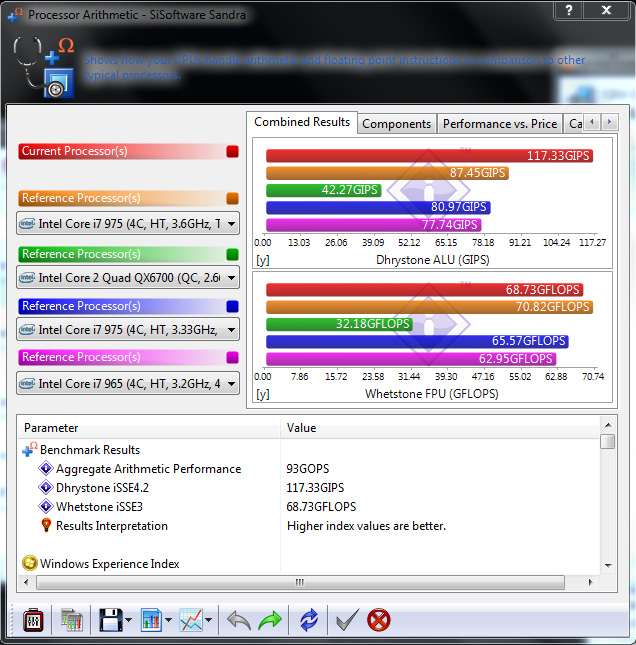This screenshot has height=645, width=636.
Task: Open the Intel Core i7 975 3.6GHz dropdown
Action: 128,223
